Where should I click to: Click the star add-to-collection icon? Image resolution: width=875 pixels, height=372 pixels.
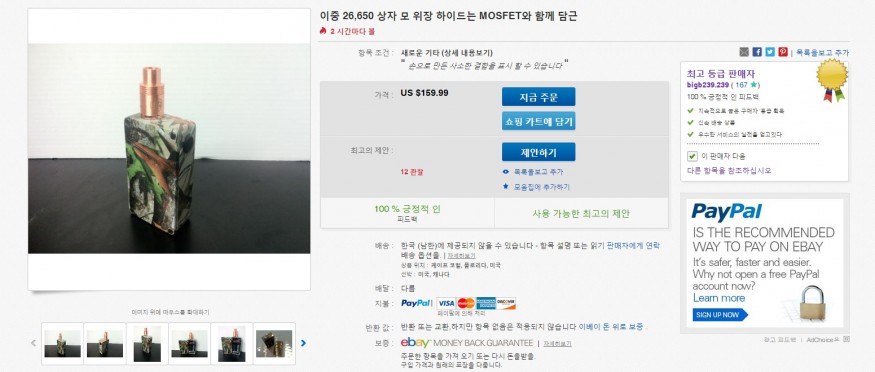point(506,187)
